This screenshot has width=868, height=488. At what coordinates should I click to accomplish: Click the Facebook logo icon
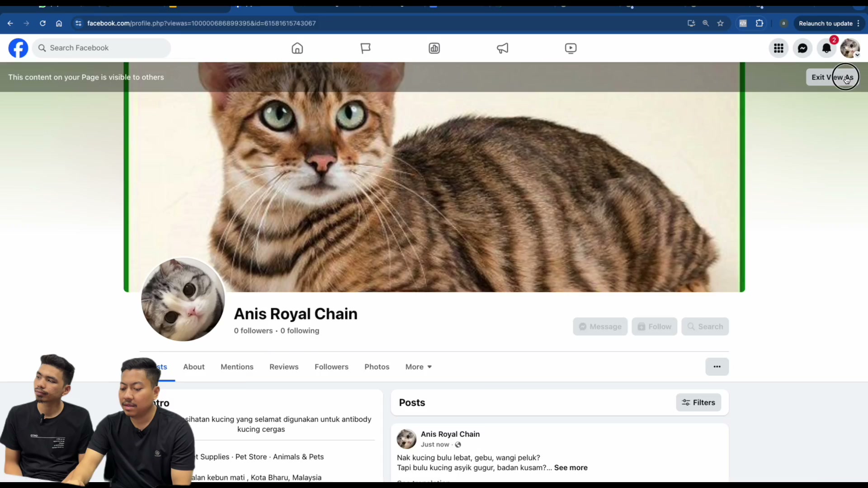coord(18,48)
